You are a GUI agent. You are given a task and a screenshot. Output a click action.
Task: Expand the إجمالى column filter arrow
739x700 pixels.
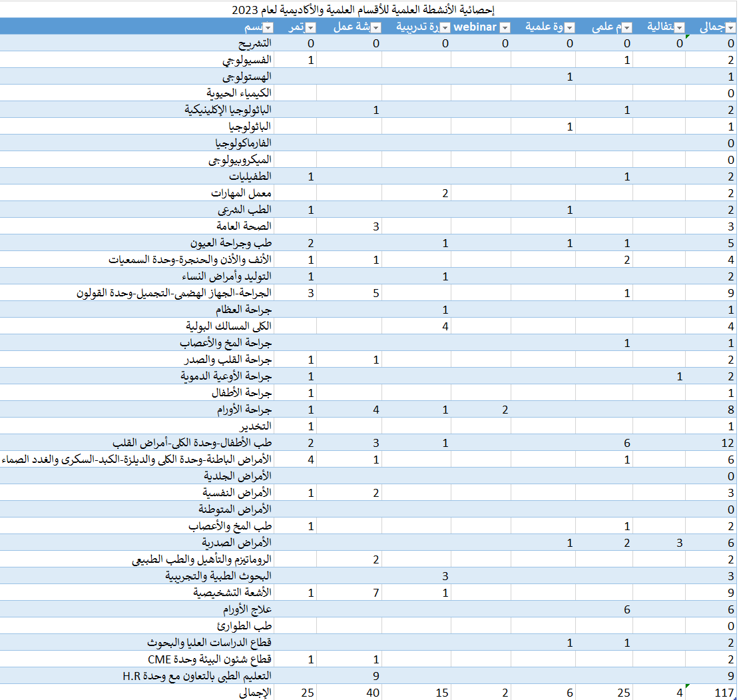(730, 27)
